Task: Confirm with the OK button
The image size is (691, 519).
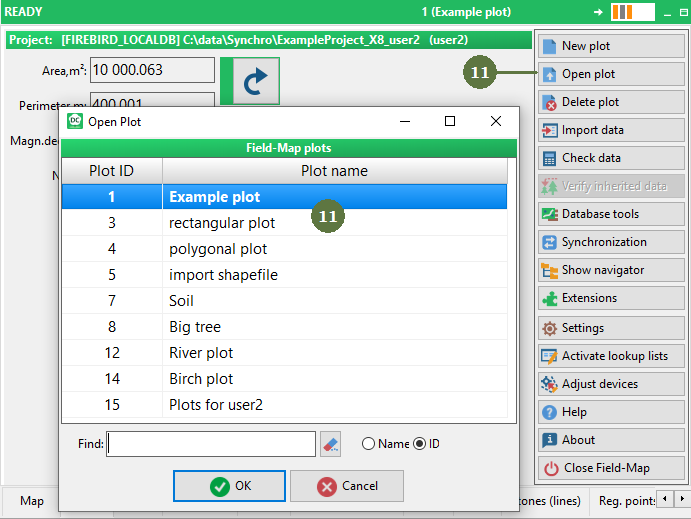Action: [229, 486]
